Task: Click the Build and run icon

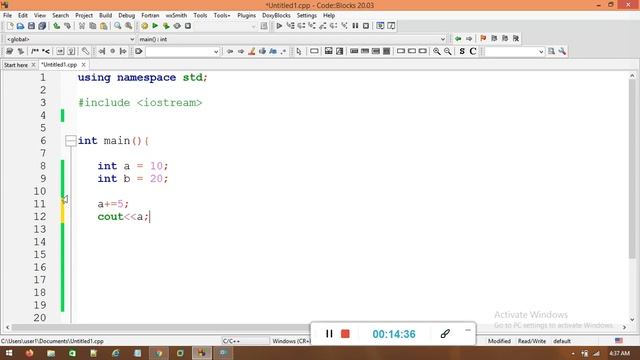Action: coord(166,26)
